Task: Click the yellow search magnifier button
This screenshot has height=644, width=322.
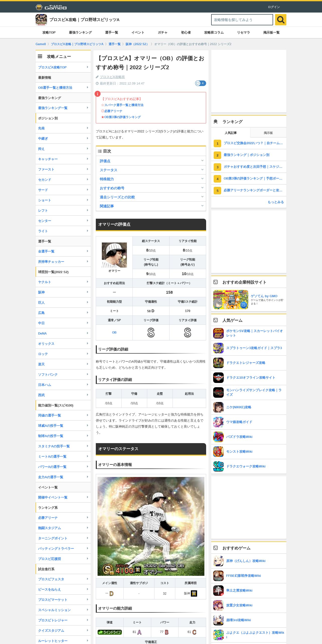Action: tap(281, 20)
